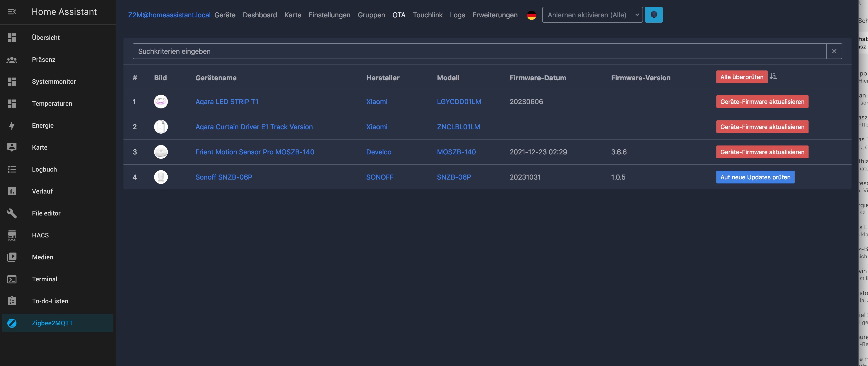Viewport: 868px width, 366px height.
Task: Open the Erweiterungen menu item
Action: (x=495, y=15)
